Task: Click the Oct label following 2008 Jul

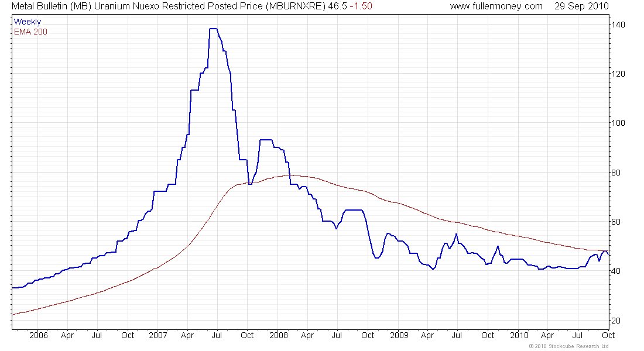Action: (x=368, y=335)
